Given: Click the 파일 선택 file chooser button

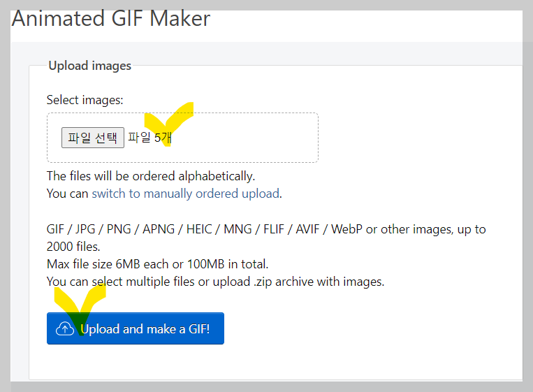Looking at the screenshot, I should point(93,138).
